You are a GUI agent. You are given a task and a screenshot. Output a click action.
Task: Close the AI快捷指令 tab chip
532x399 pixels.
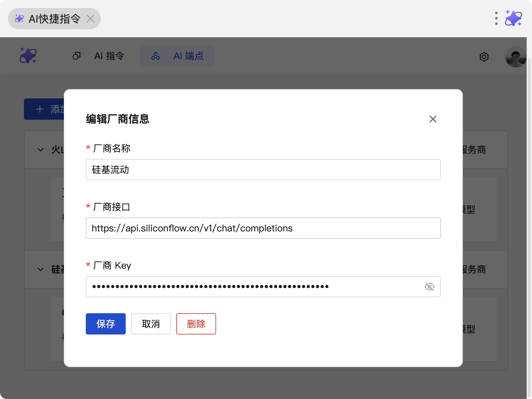tap(90, 19)
